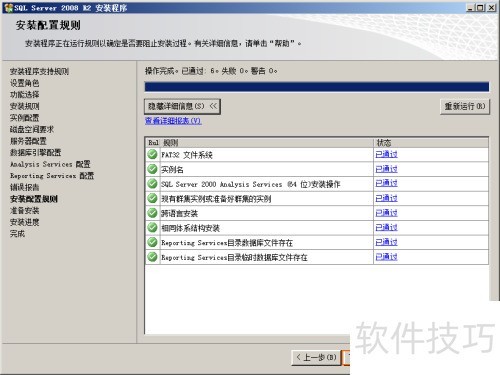The width and height of the screenshot is (500, 375).
Task: Open 已通过 status link for FAT32 文件系统
Action: (386, 154)
